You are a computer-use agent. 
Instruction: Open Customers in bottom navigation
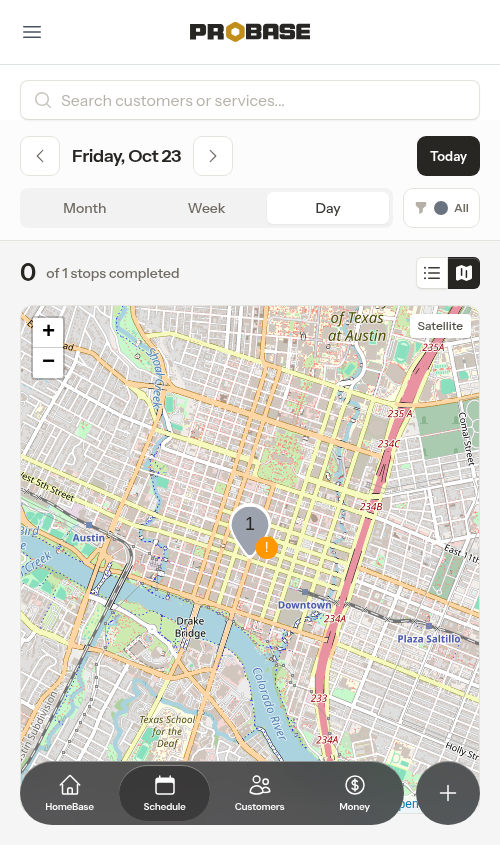[259, 793]
